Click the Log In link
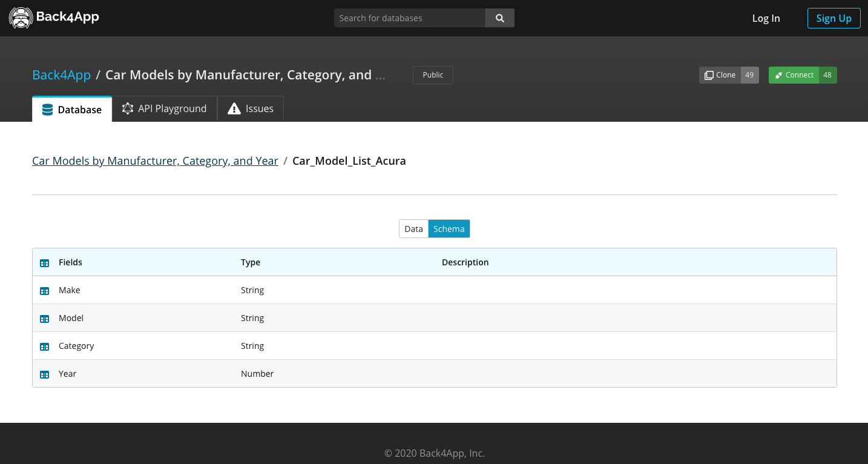This screenshot has width=868, height=464. [x=766, y=18]
